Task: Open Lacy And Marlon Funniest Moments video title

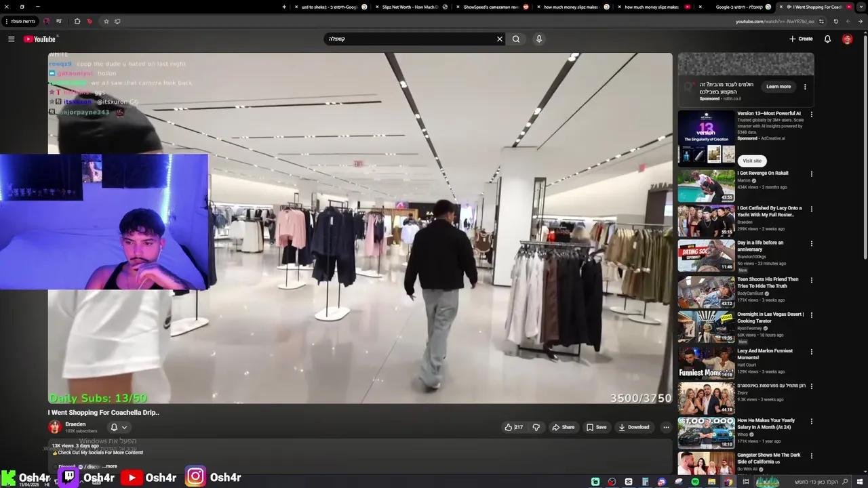Action: click(765, 354)
